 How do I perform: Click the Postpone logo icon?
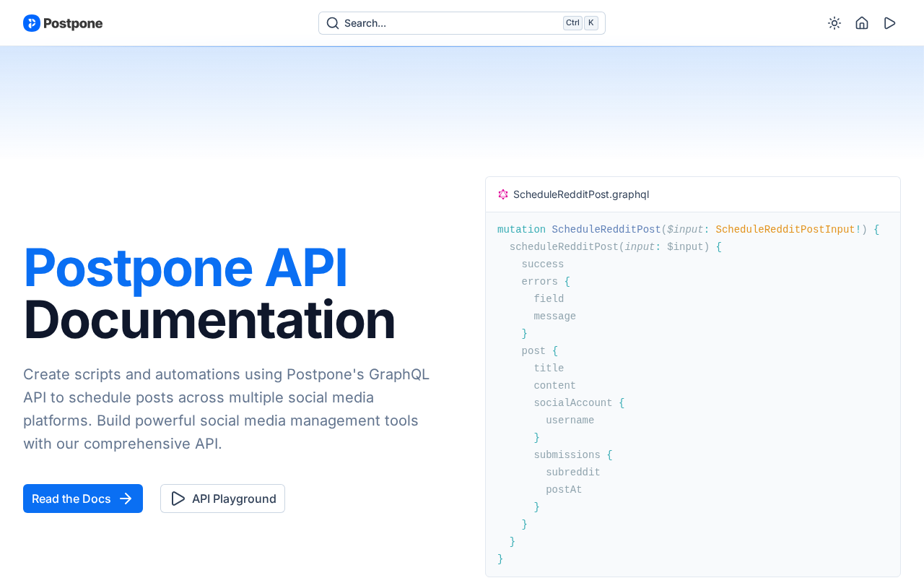click(32, 23)
